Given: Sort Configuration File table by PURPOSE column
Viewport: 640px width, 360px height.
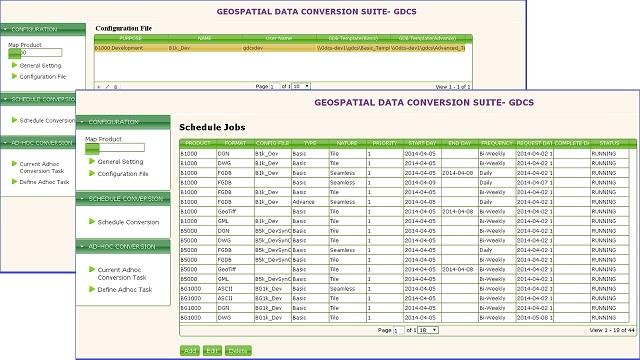Looking at the screenshot, I should [131, 38].
